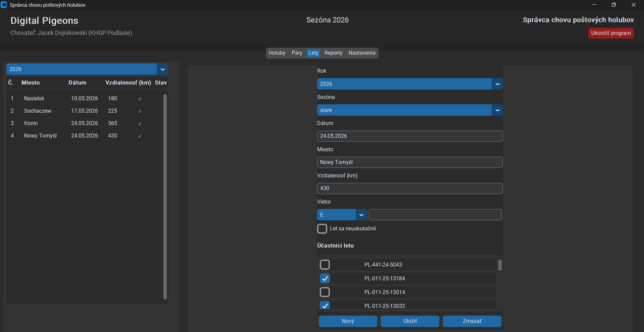644x332 pixels.
Task: Enable the Let sa neuskutočnil checkbox
Action: click(322, 229)
